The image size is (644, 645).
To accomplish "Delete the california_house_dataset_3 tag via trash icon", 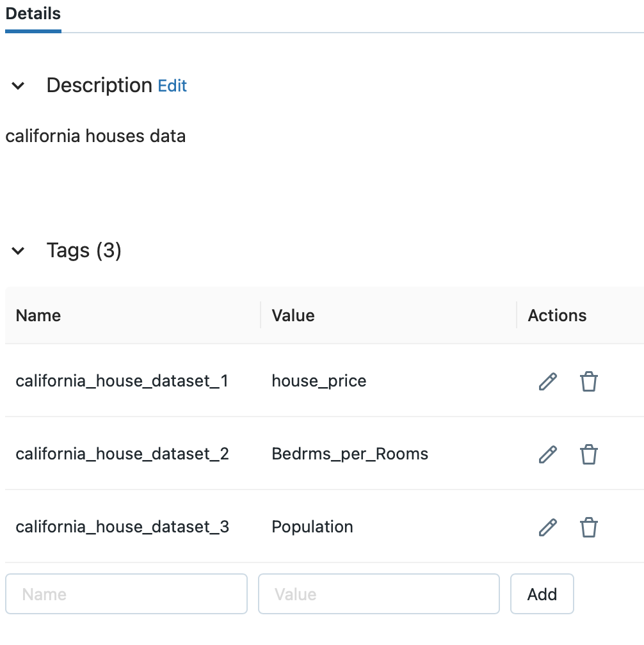I will [x=588, y=527].
